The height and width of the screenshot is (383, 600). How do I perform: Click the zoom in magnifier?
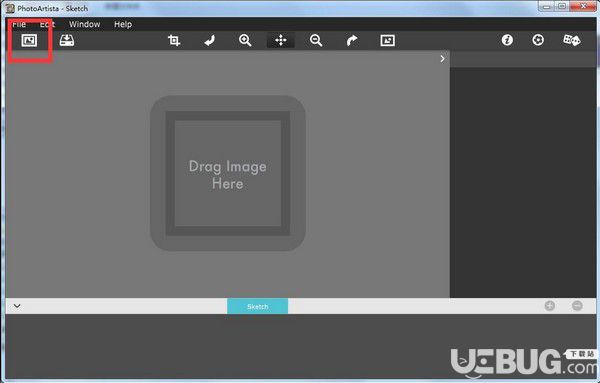(245, 40)
